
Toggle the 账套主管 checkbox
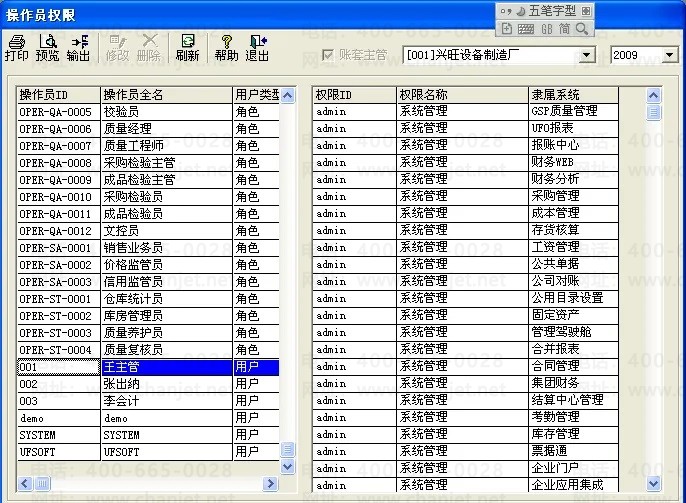(327, 55)
